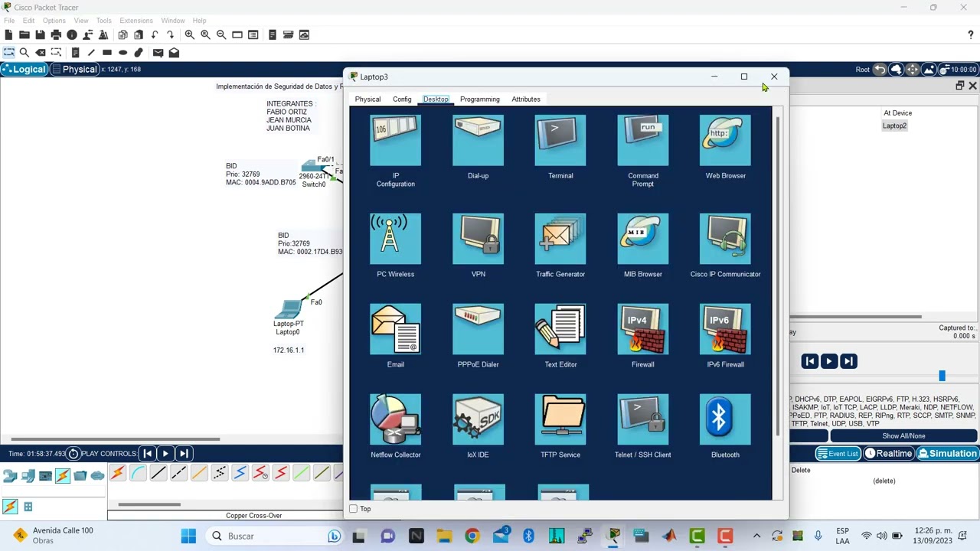Launch the Web Browser

click(725, 141)
